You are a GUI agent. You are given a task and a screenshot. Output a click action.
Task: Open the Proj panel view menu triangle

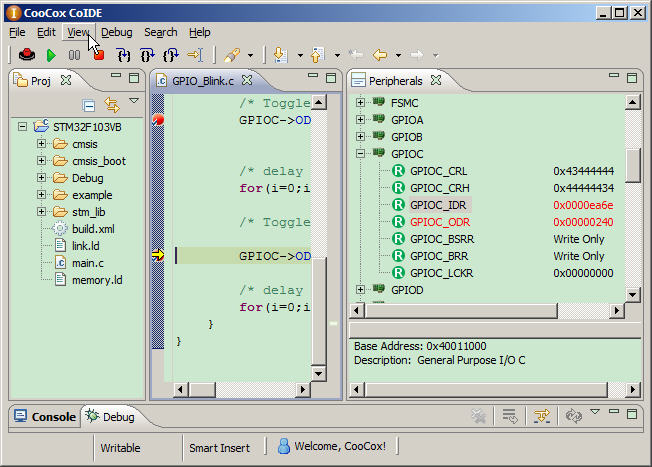point(134,101)
